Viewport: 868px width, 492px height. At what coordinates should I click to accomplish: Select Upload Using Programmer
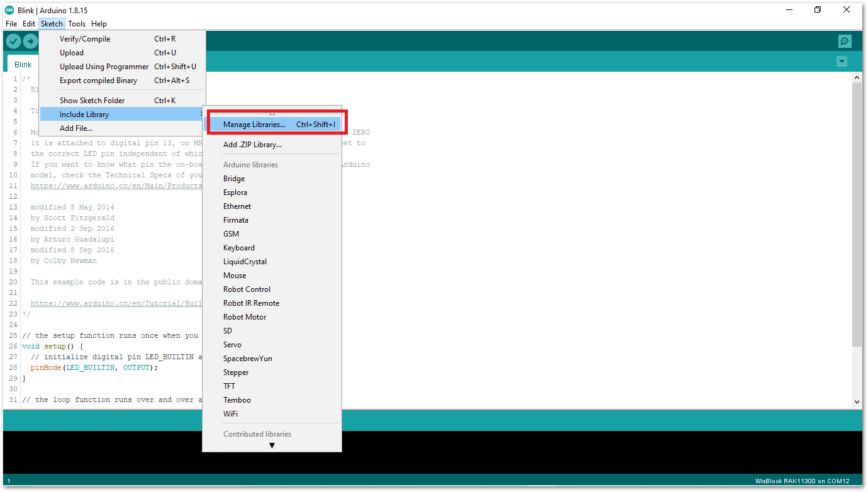pyautogui.click(x=122, y=67)
